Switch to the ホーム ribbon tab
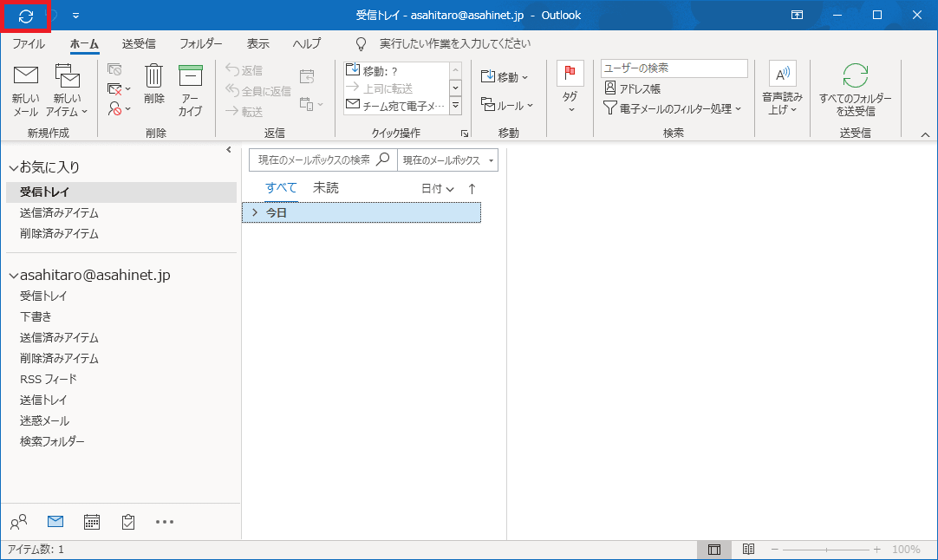 84,43
